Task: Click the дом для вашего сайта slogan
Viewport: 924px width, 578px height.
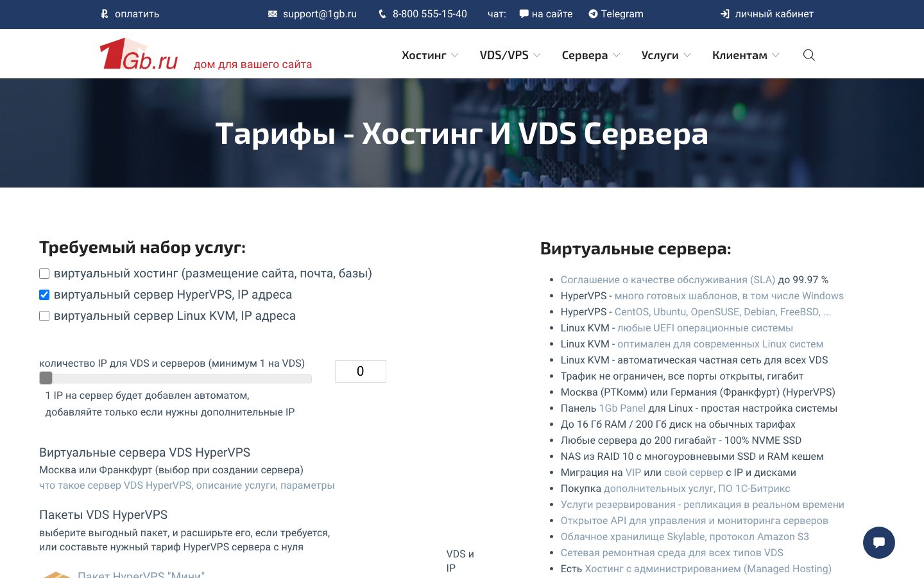Action: (253, 64)
